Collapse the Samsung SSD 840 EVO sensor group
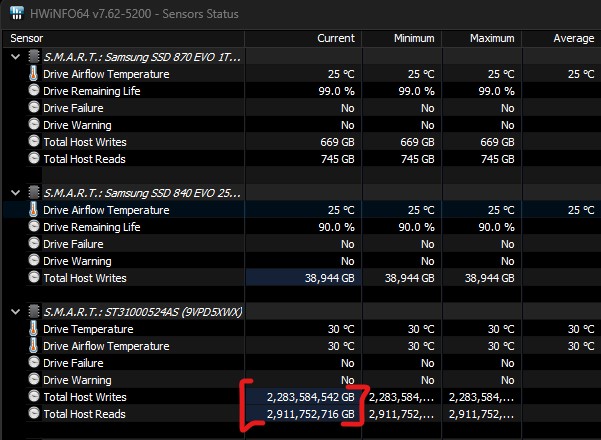The height and width of the screenshot is (440, 601). click(x=15, y=193)
